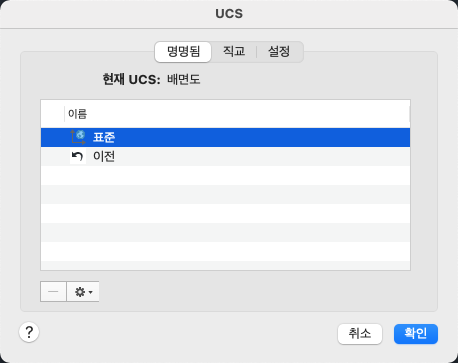Click the column divider left of 이름

point(64,114)
